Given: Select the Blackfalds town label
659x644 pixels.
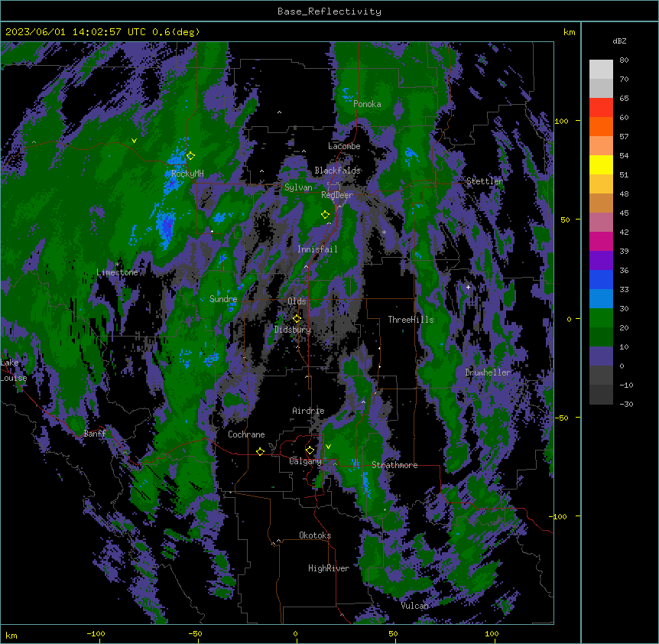Looking at the screenshot, I should (x=337, y=171).
